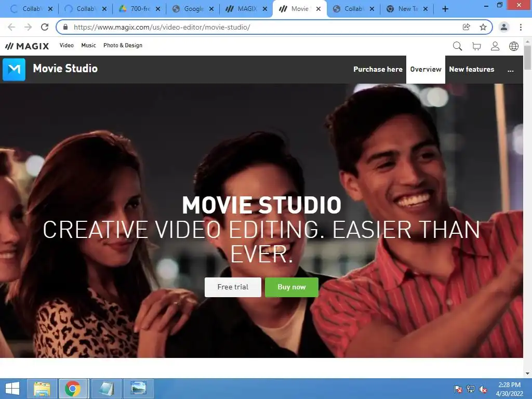Open a new tab with the plus button
Viewport: 532px width, 399px height.
tap(445, 9)
